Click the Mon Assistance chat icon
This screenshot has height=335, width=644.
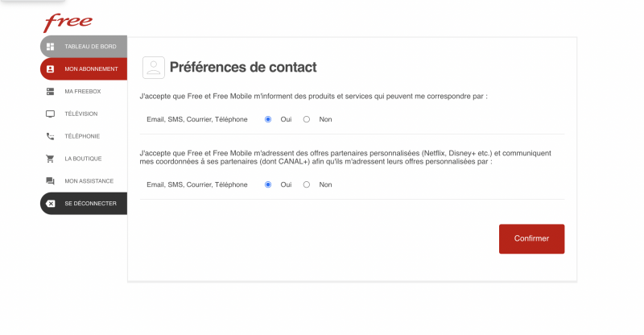coord(50,181)
